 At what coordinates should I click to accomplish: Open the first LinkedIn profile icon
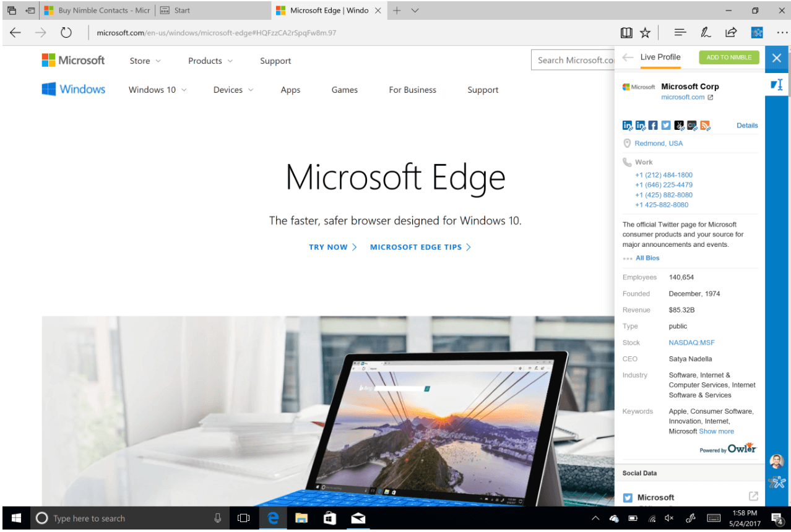(628, 126)
